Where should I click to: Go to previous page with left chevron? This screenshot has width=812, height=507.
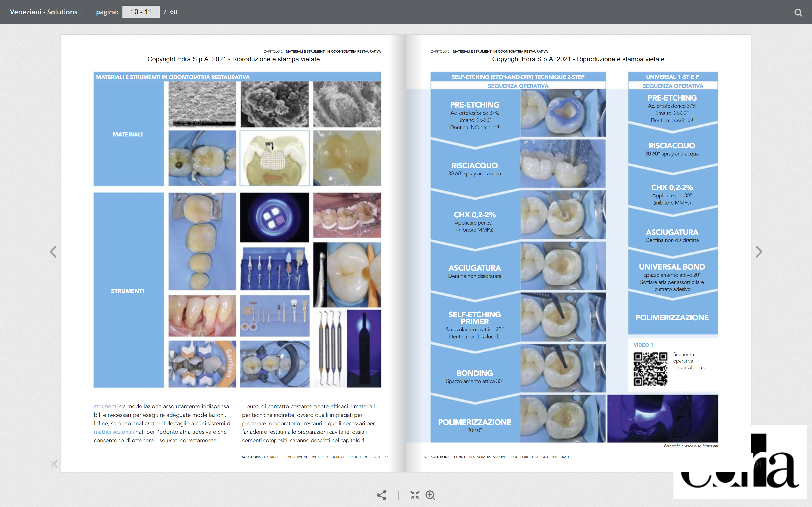[x=53, y=252]
